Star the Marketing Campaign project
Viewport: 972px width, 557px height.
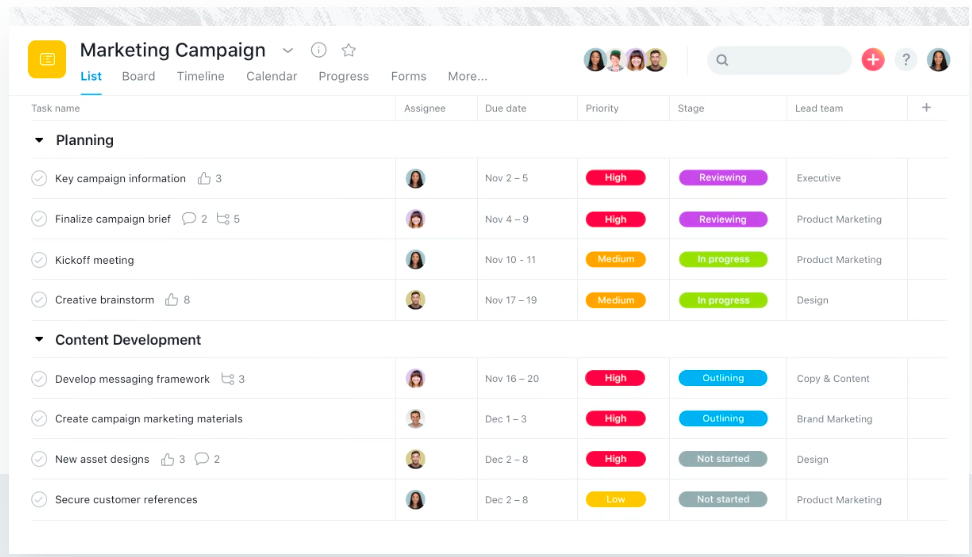pyautogui.click(x=349, y=50)
